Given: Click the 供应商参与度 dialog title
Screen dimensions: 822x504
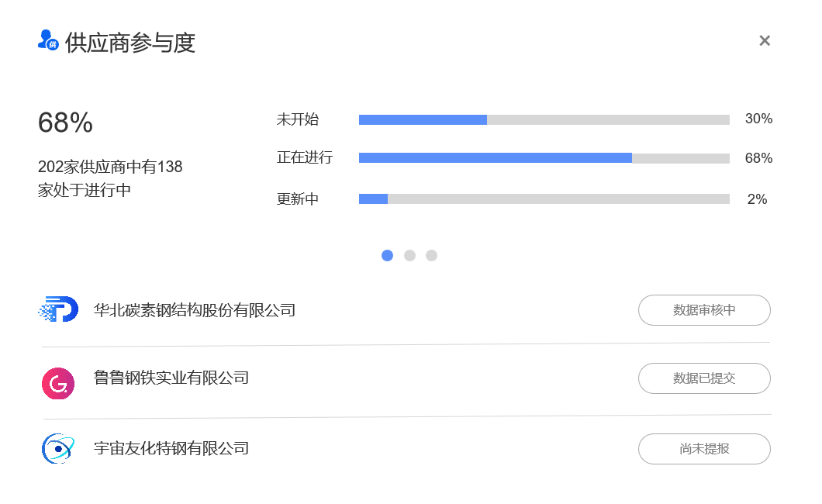Looking at the screenshot, I should (130, 43).
